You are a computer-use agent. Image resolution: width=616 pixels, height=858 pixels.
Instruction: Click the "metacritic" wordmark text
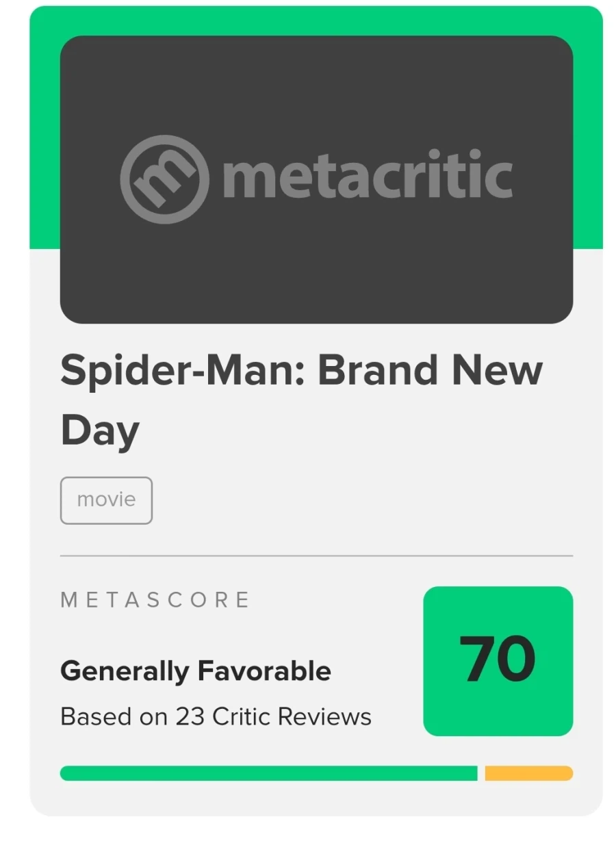[x=368, y=175]
